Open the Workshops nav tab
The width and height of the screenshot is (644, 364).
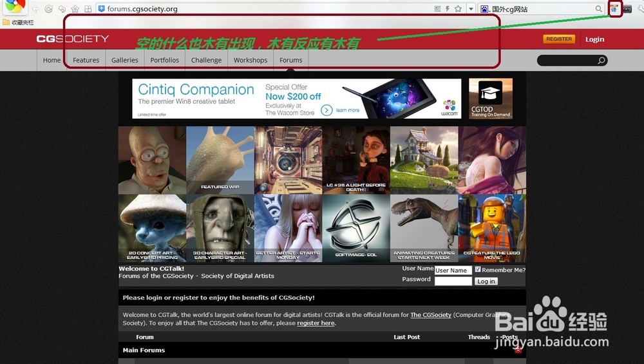pos(251,60)
